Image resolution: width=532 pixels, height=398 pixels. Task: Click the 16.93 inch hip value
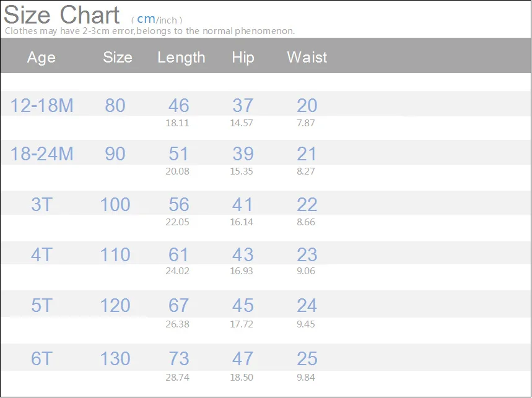pyautogui.click(x=242, y=271)
